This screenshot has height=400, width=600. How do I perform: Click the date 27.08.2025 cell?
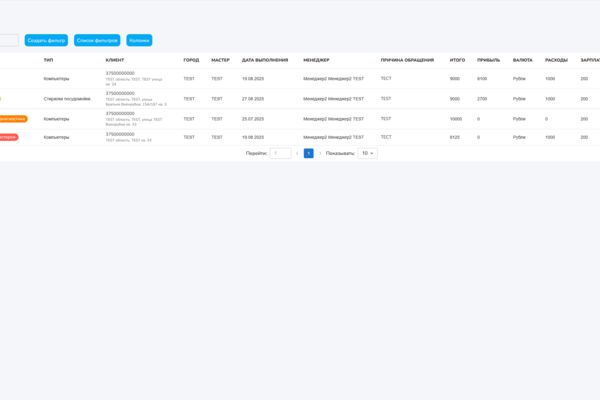(x=253, y=99)
